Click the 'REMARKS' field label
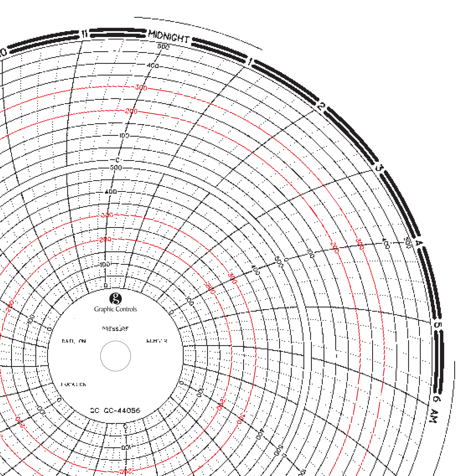The width and height of the screenshot is (476, 476). pos(157,341)
